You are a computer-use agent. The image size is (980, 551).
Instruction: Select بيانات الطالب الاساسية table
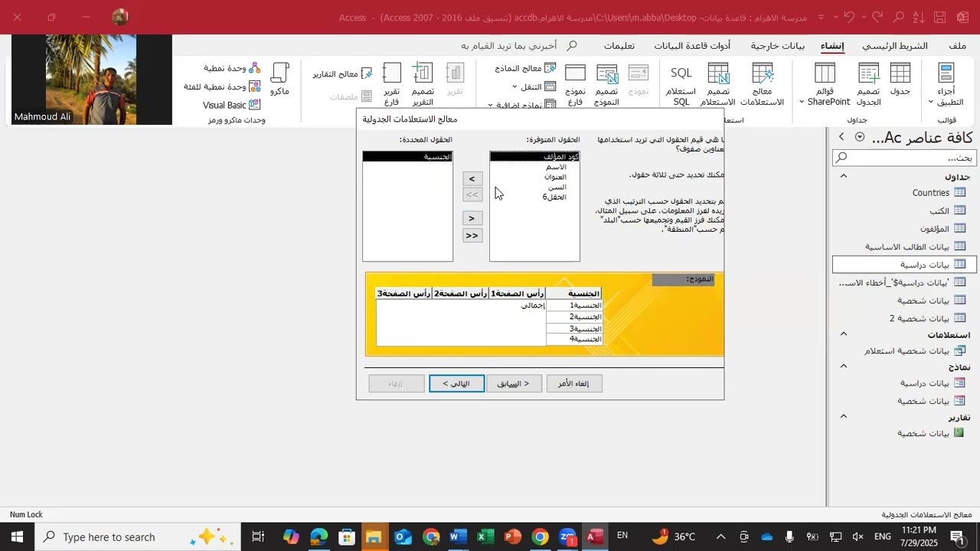[904, 246]
